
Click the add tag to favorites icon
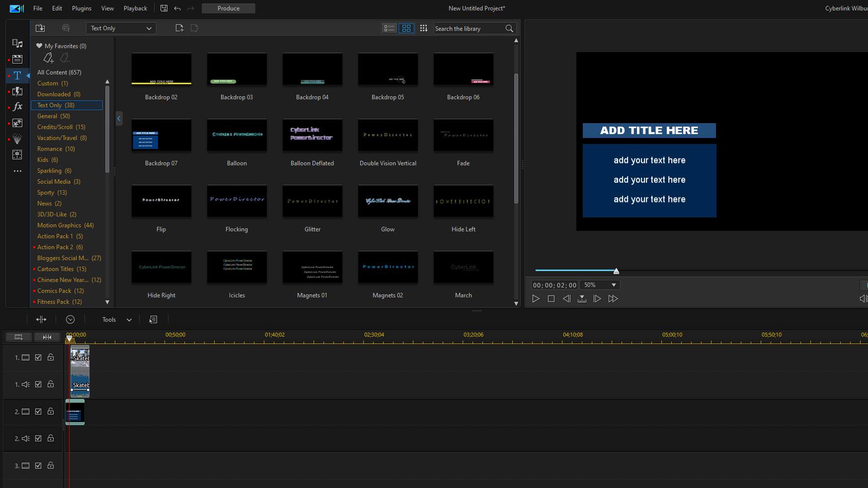(48, 58)
